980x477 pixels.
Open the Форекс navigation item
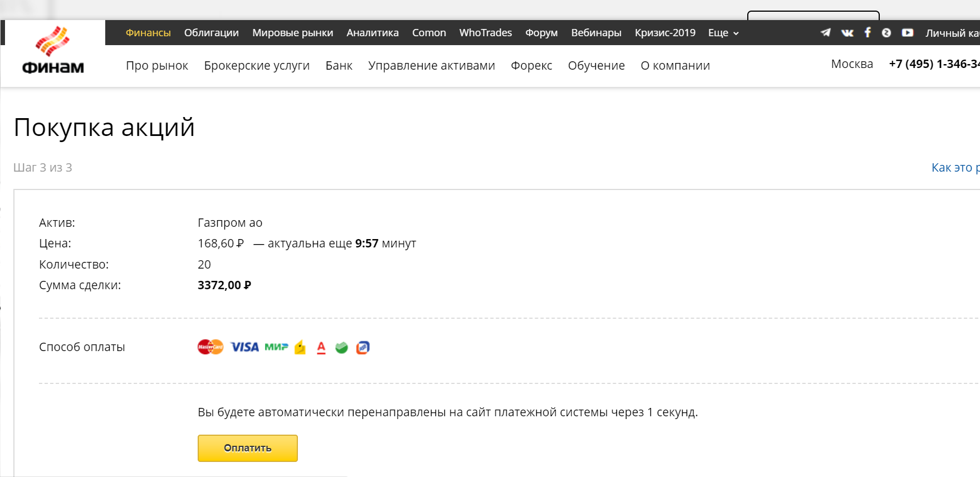pos(532,66)
